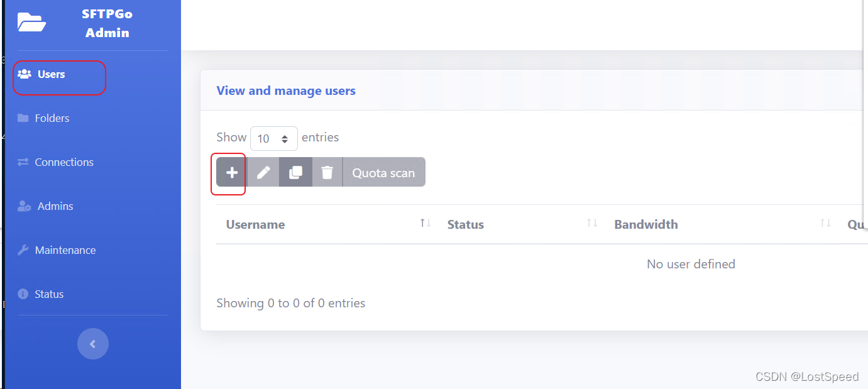Click the Status info icon in sidebar
This screenshot has width=868, height=389.
tap(23, 294)
